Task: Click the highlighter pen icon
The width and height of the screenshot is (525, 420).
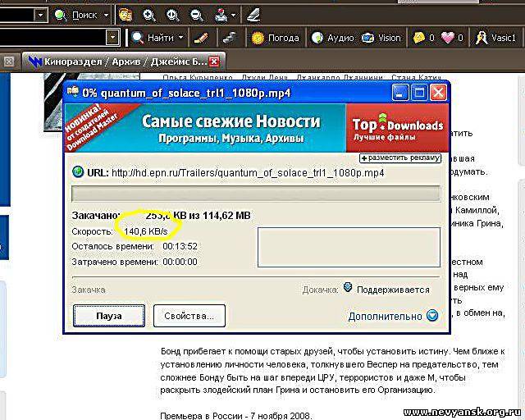Action: point(201,38)
